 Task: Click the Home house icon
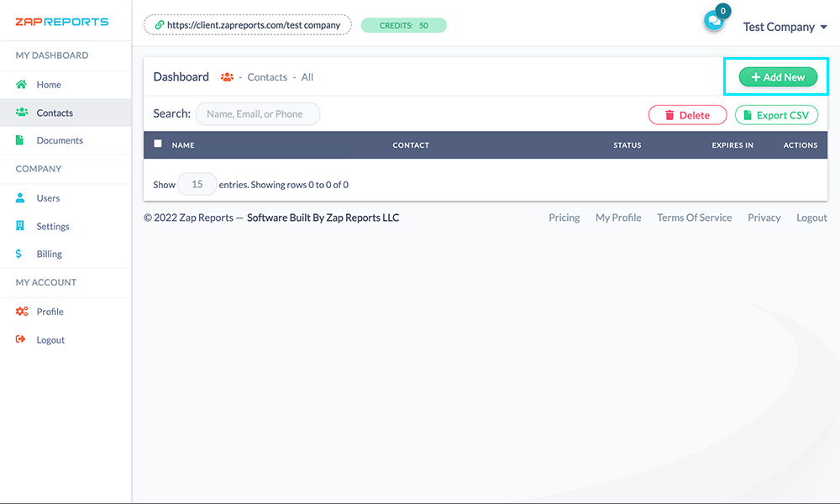tap(22, 84)
